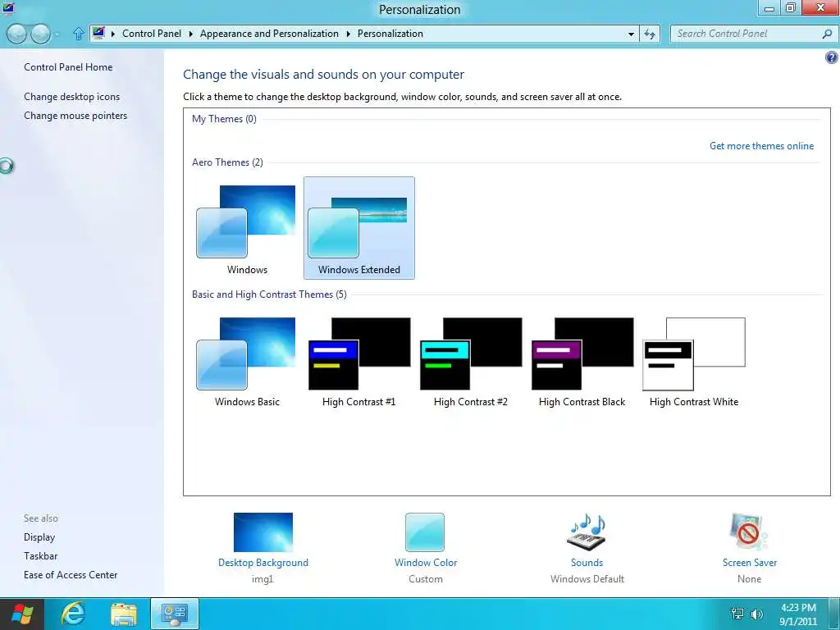
Task: Click Appearance and Personalization breadcrumb
Action: tap(269, 33)
